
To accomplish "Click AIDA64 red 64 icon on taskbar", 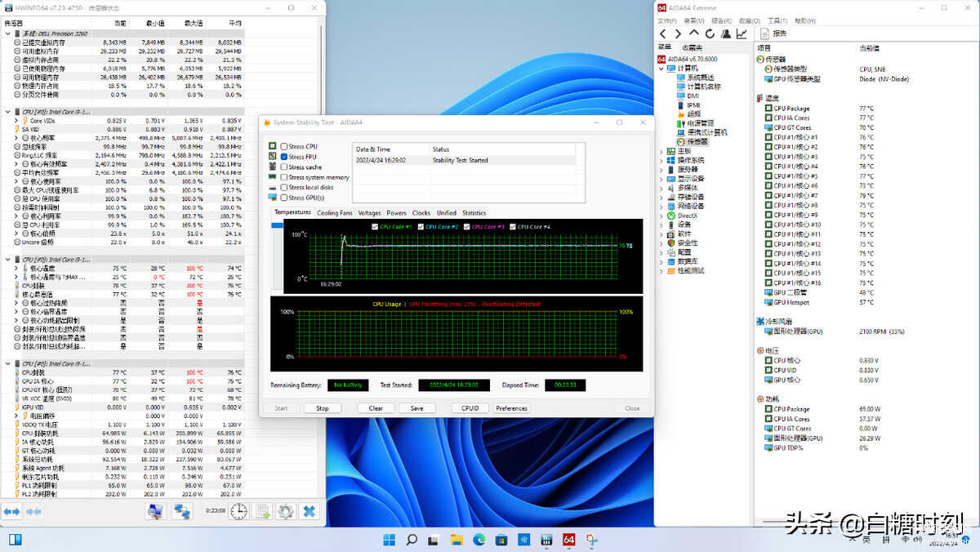I will coord(568,540).
